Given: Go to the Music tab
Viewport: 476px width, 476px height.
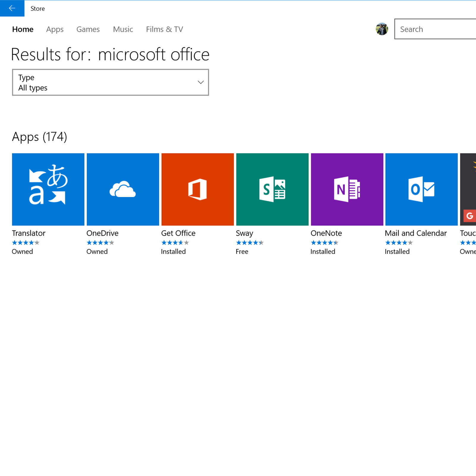Looking at the screenshot, I should tap(123, 29).
